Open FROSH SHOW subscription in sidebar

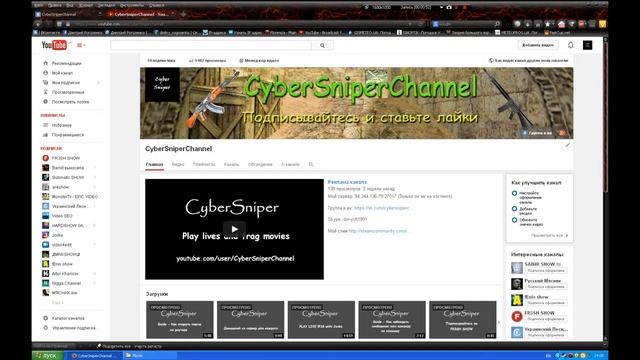pyautogui.click(x=65, y=158)
